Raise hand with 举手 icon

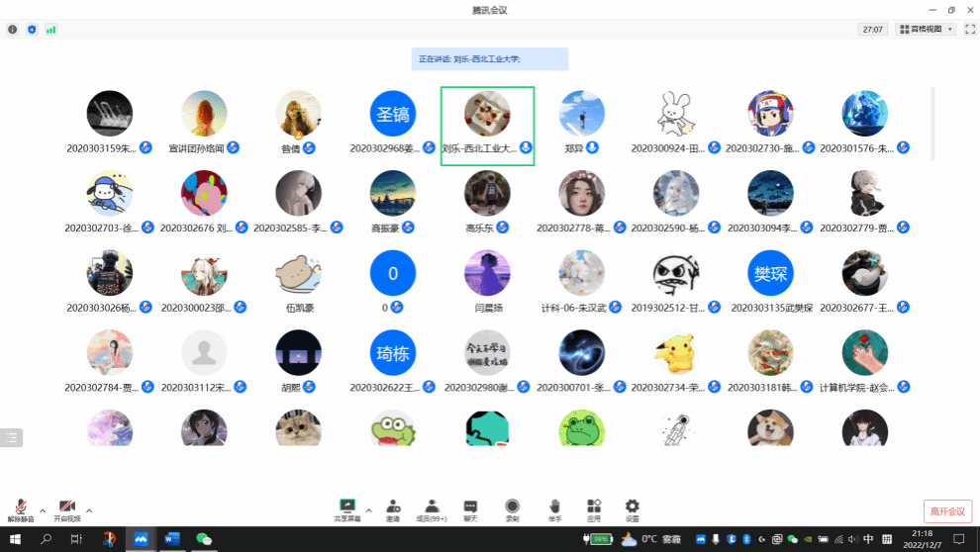554,508
